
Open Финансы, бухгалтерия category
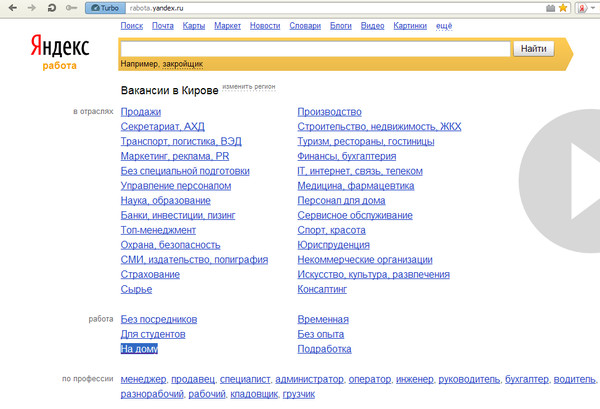click(347, 156)
